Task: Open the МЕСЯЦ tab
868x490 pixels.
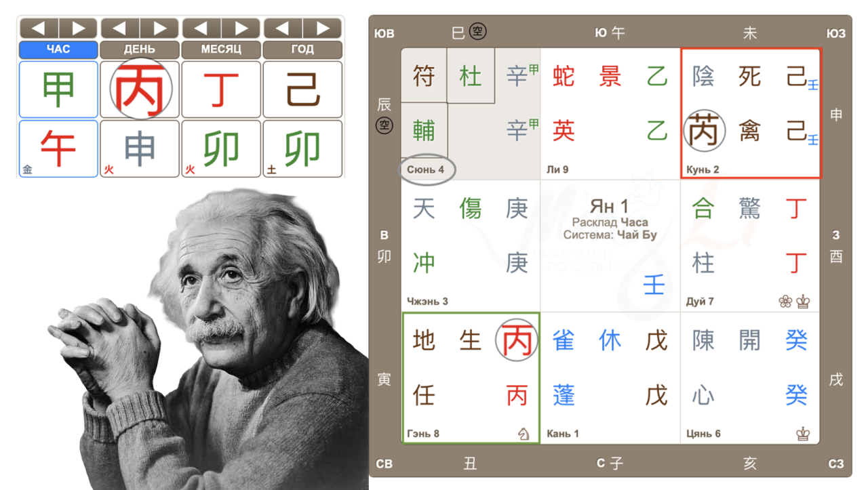Action: click(221, 49)
